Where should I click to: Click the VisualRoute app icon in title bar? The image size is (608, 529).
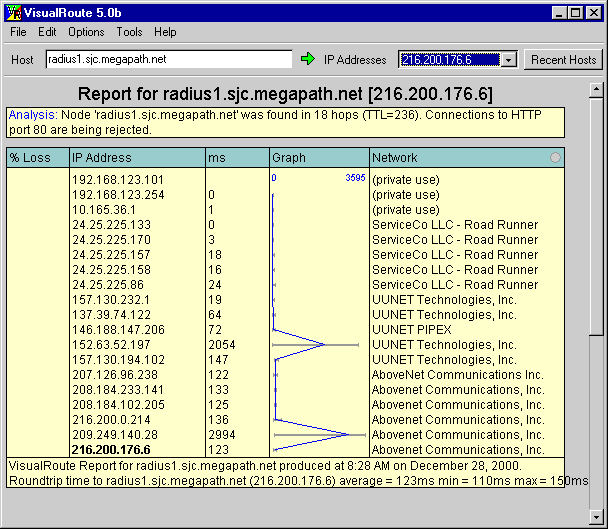point(14,13)
